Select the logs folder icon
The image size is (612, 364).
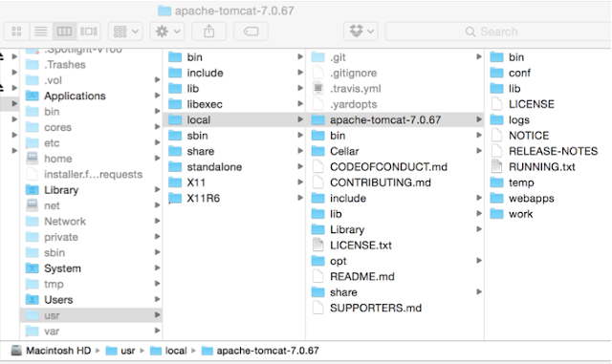pos(497,119)
